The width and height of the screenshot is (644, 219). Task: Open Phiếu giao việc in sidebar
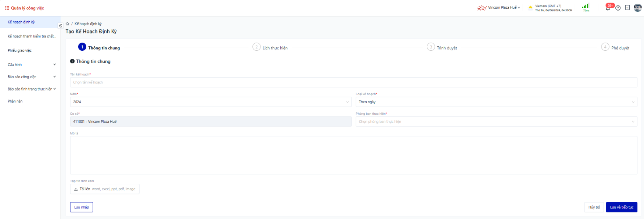(20, 51)
